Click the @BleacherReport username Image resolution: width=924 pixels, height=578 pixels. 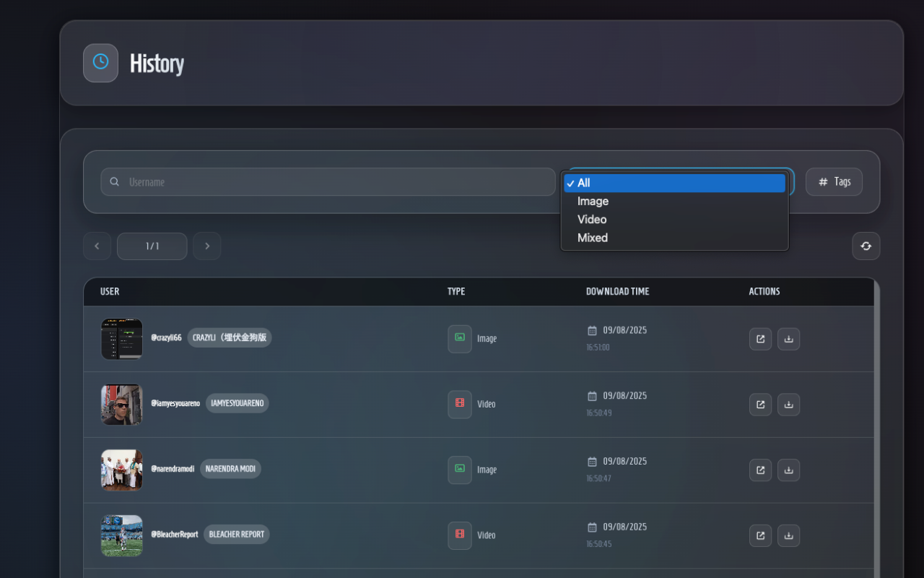(x=174, y=535)
